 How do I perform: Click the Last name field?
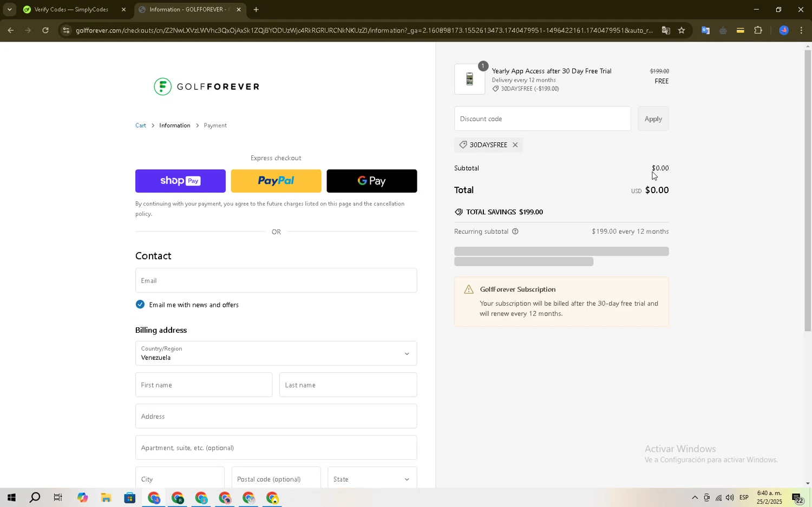[348, 385]
